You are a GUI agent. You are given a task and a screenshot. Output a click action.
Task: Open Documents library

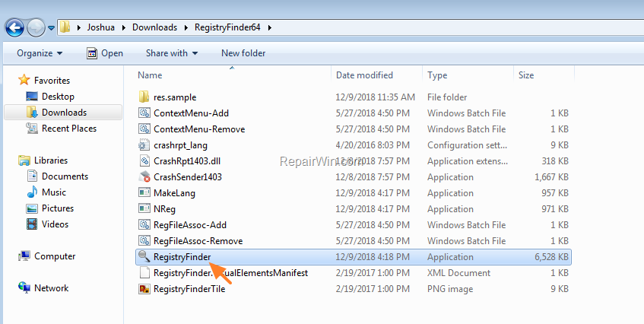pos(65,176)
